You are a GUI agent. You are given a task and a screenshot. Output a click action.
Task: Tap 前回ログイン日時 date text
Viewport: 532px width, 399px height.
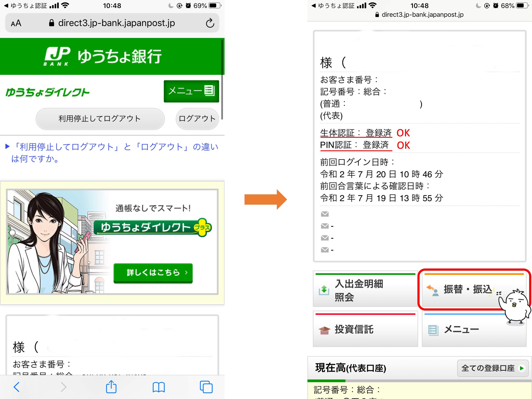pos(381,174)
